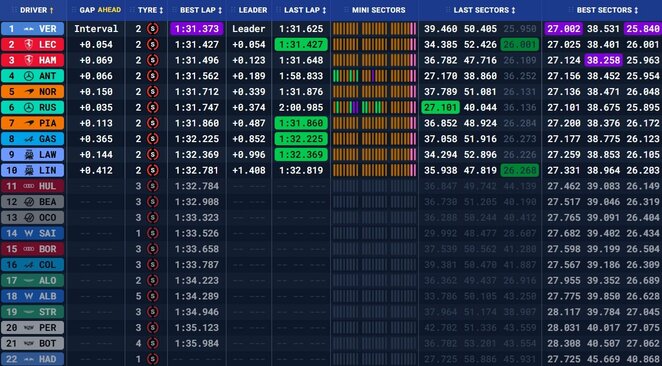Select the LEC driver badge
Viewport: 662px width, 366px height.
[x=33, y=44]
